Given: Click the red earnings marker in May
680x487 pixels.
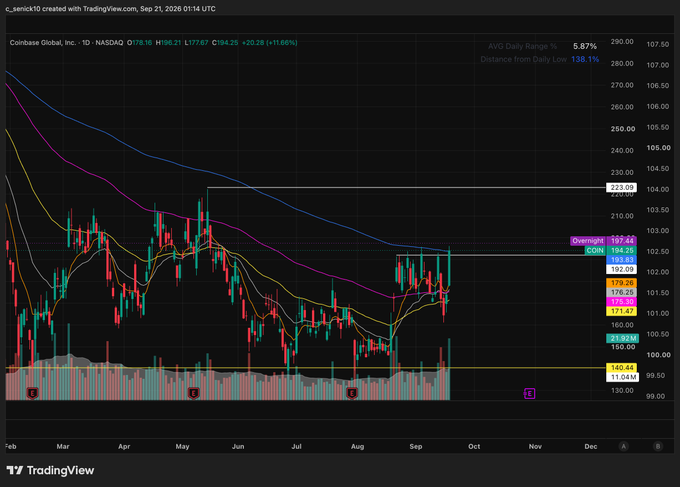Looking at the screenshot, I should pos(193,393).
